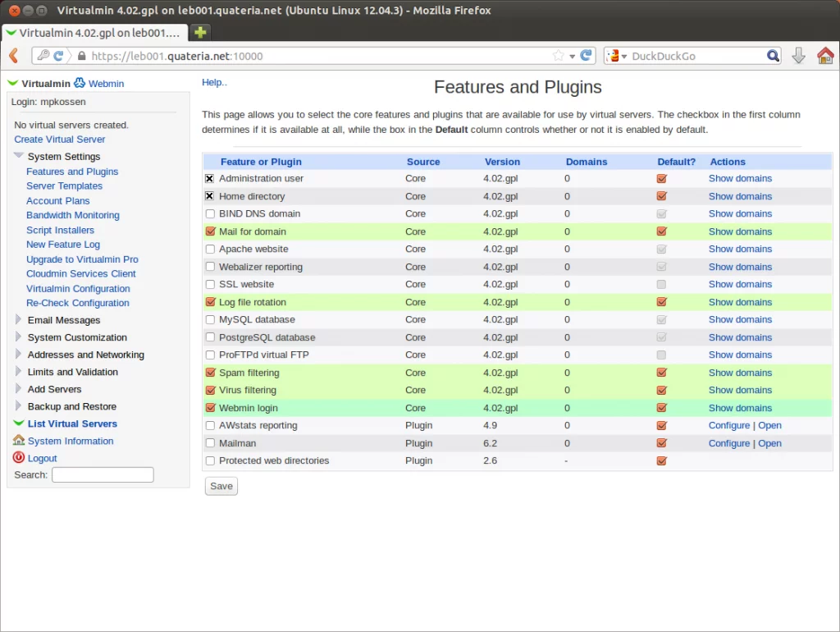The width and height of the screenshot is (840, 632).
Task: Collapse the System Settings section
Action: click(19, 155)
